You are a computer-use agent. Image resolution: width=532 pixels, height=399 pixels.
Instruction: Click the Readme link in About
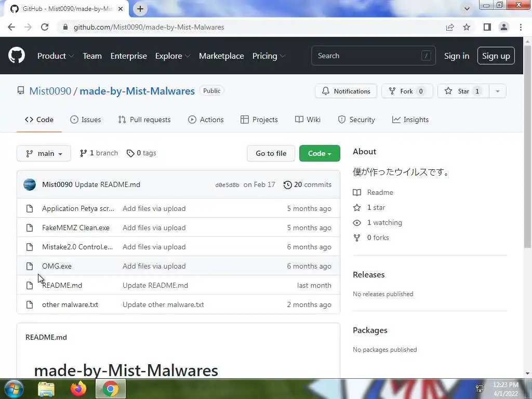point(380,192)
